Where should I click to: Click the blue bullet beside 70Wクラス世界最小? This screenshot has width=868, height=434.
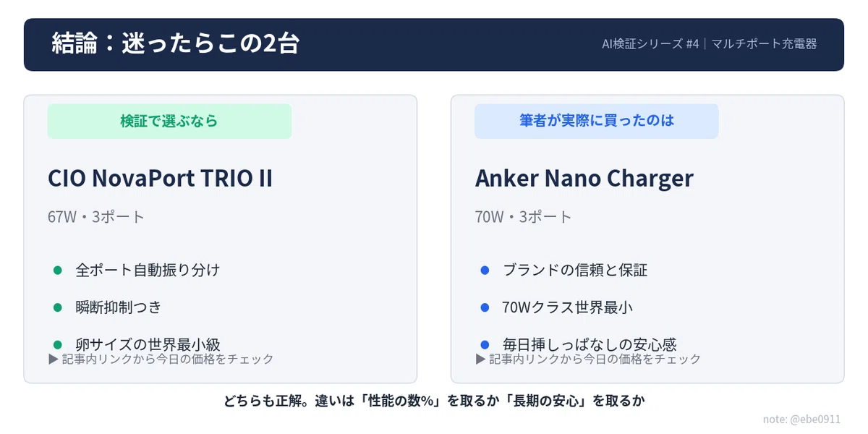coord(485,307)
